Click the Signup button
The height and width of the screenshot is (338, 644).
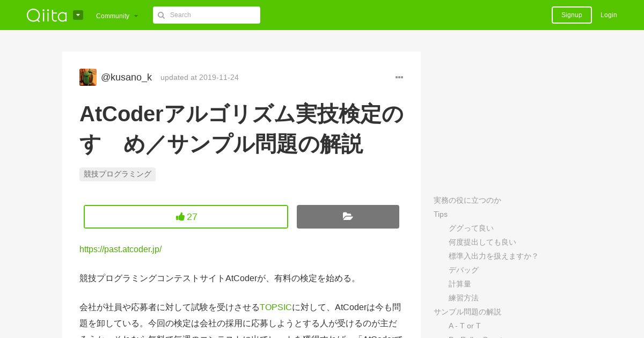point(572,15)
